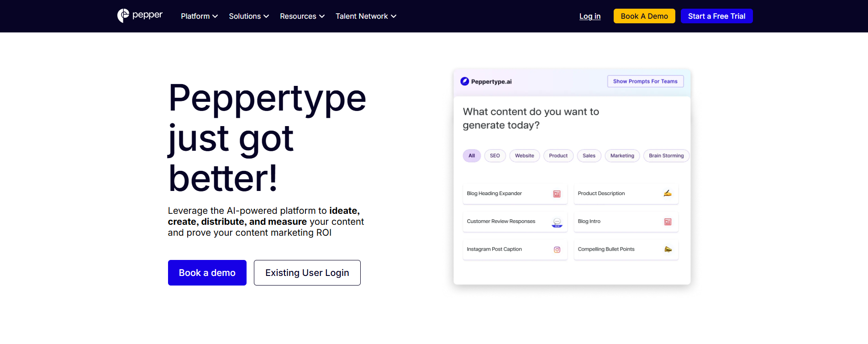Click Existing User Login button

[307, 273]
